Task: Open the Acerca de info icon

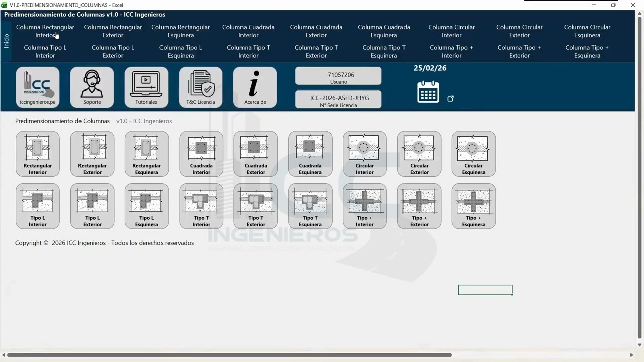Action: (255, 87)
